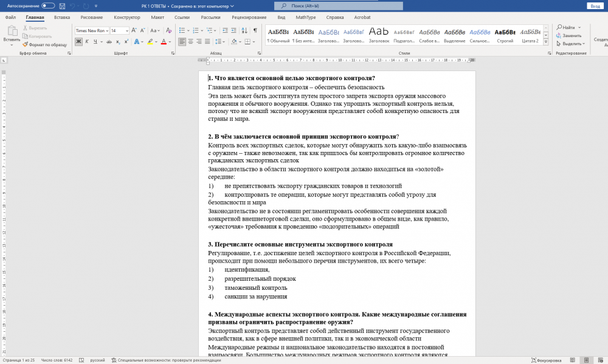Click the sort icon in paragraph group
Viewport: 608px width, 364px height.
pos(245,30)
